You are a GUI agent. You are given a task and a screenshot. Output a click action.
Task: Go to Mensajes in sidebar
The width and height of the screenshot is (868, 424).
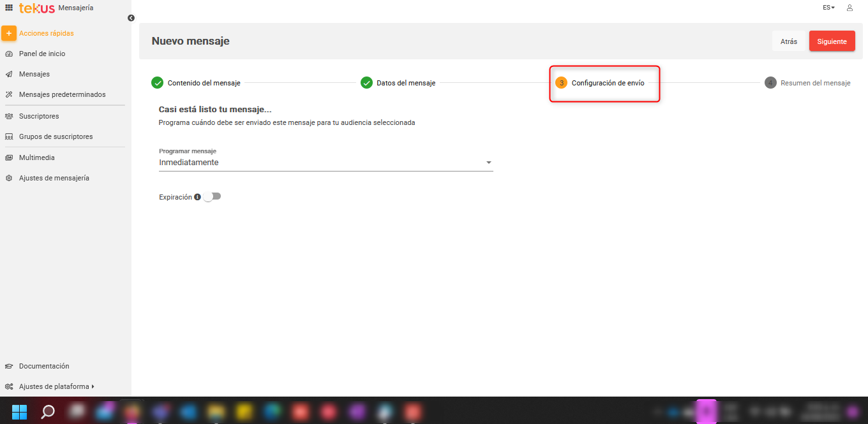[34, 74]
